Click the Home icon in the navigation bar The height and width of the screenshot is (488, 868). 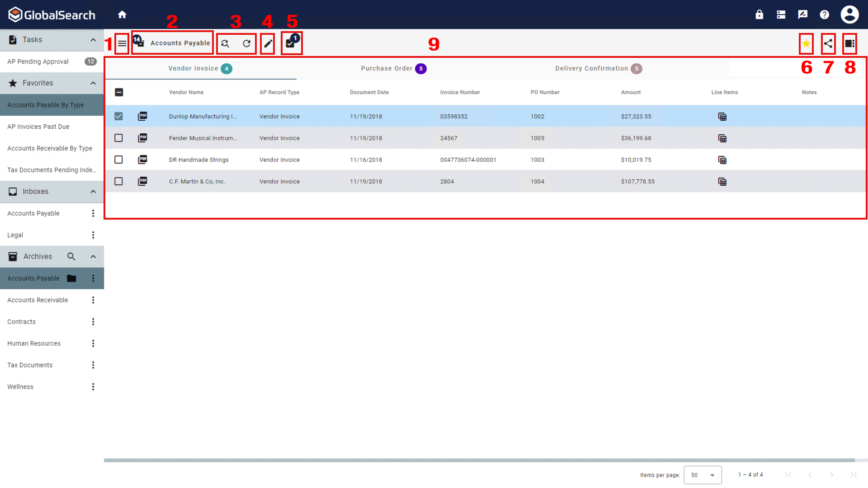click(x=122, y=14)
